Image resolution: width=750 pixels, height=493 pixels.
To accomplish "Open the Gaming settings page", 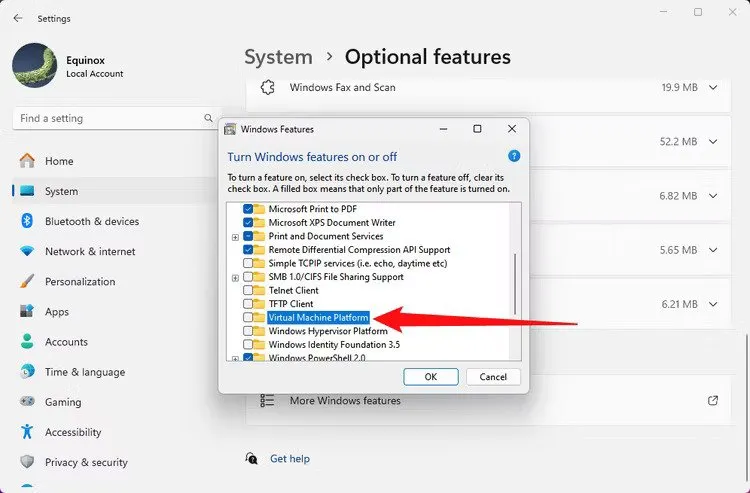I will (x=63, y=402).
